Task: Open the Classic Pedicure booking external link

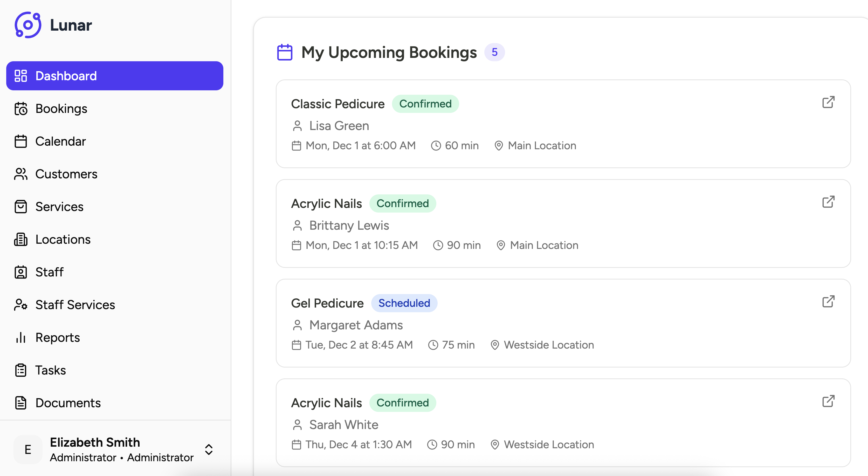Action: coord(829,102)
